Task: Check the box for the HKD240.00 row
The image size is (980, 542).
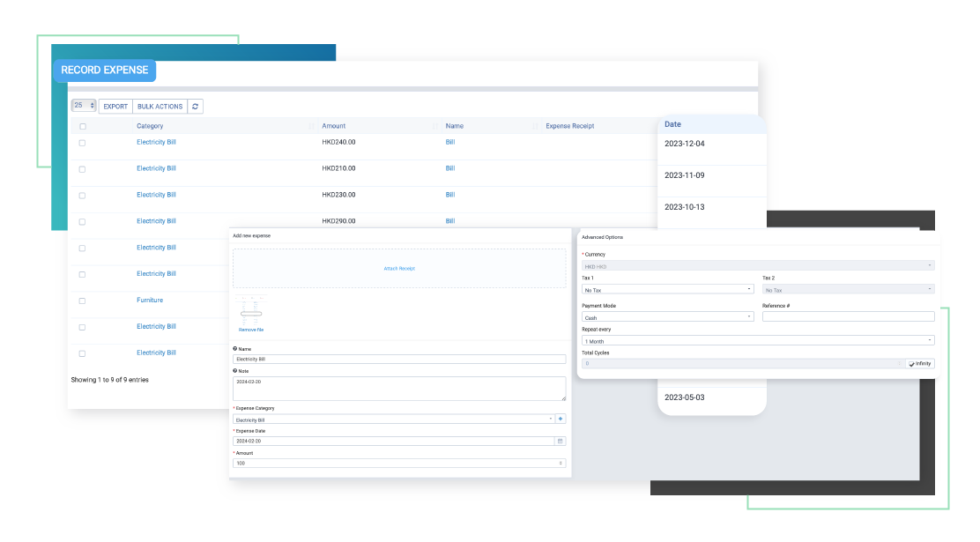Action: click(x=83, y=143)
